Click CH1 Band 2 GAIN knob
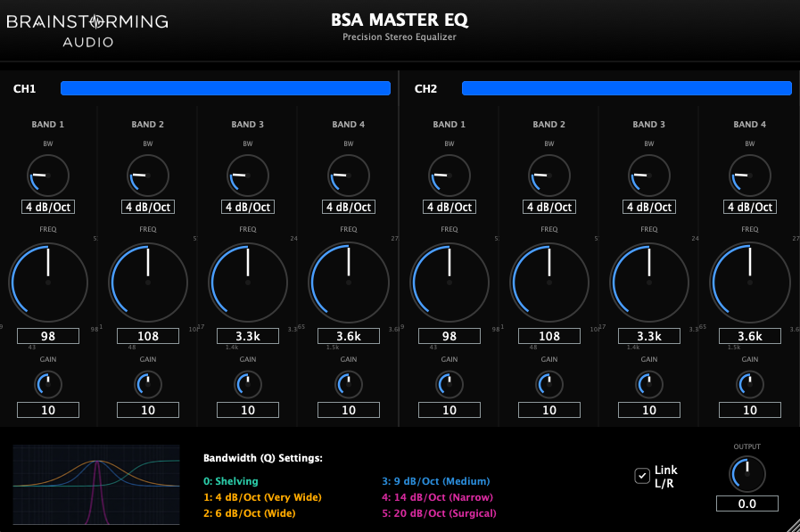 (148, 385)
